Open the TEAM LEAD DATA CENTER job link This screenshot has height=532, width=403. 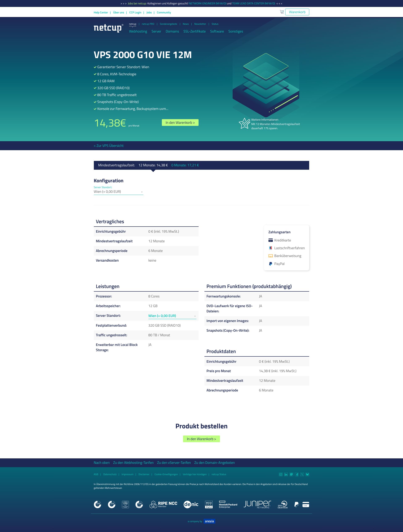coord(253,3)
